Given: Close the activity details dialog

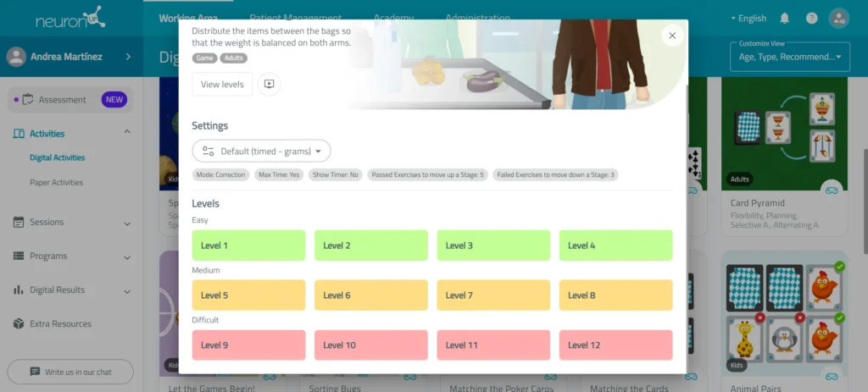Looking at the screenshot, I should pyautogui.click(x=672, y=36).
